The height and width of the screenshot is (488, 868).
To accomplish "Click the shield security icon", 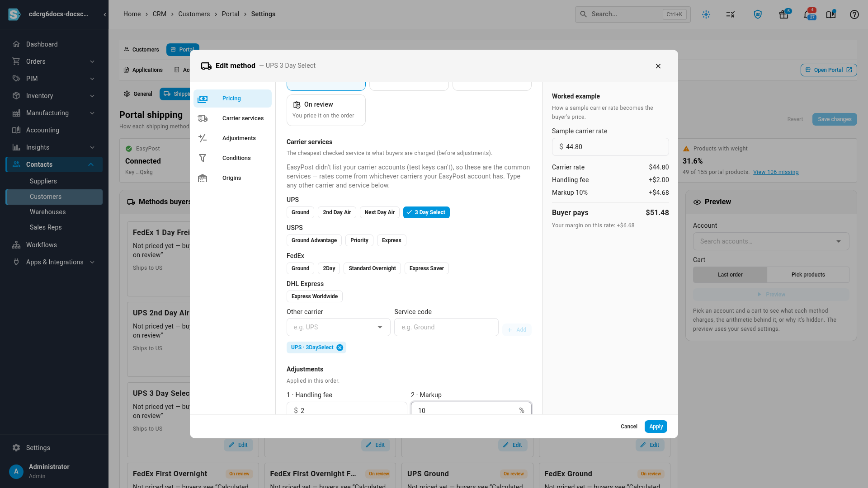I will coord(758,14).
